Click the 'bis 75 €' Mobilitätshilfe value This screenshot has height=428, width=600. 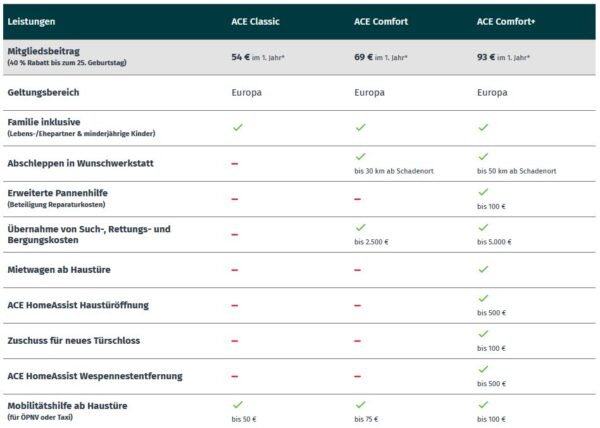(366, 419)
